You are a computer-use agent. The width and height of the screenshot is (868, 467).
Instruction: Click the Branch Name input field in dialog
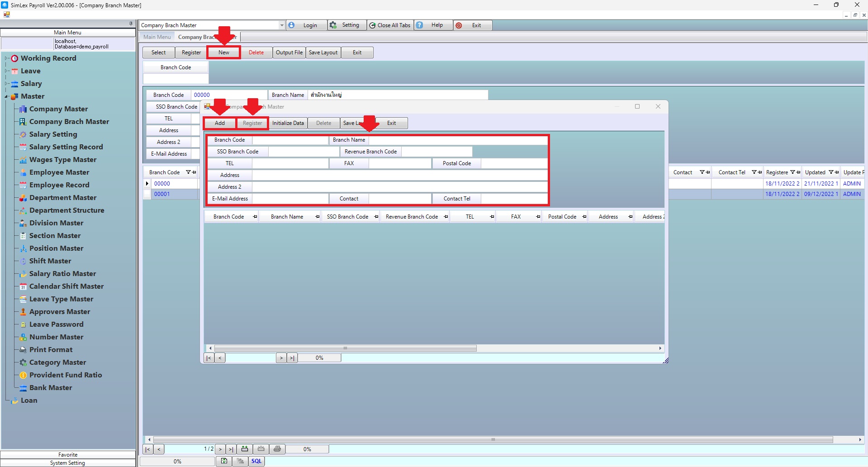(458, 140)
